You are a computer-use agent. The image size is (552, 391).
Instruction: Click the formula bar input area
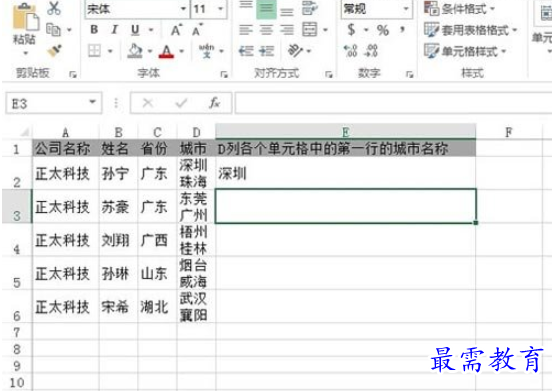tap(393, 103)
